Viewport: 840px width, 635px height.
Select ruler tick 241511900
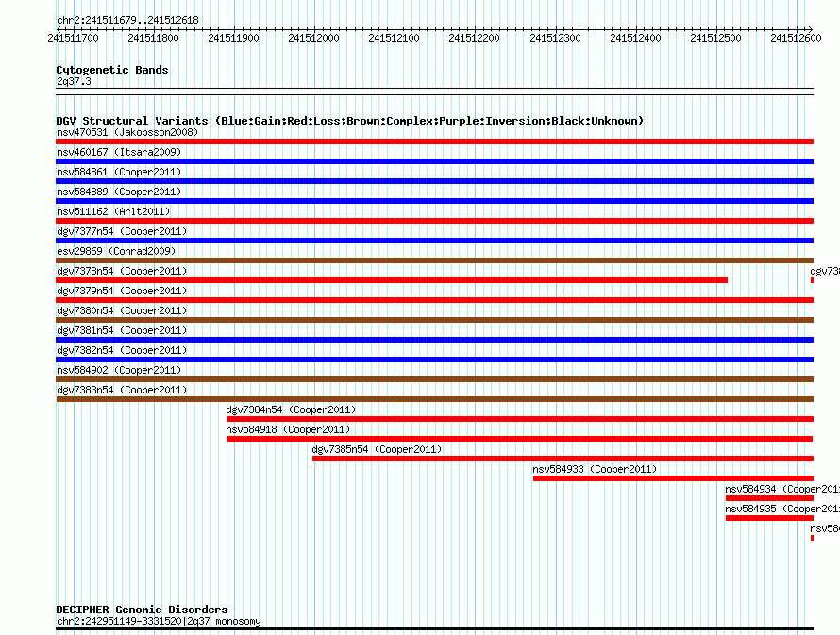(x=233, y=38)
